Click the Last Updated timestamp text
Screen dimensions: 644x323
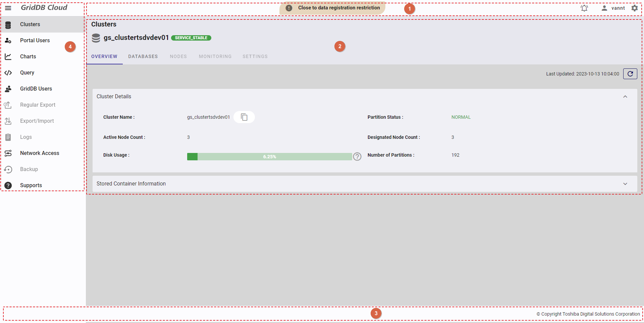click(583, 74)
